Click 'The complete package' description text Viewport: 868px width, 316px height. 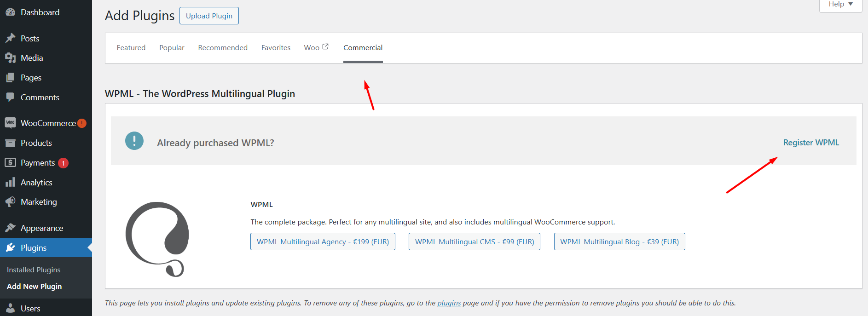(x=433, y=222)
